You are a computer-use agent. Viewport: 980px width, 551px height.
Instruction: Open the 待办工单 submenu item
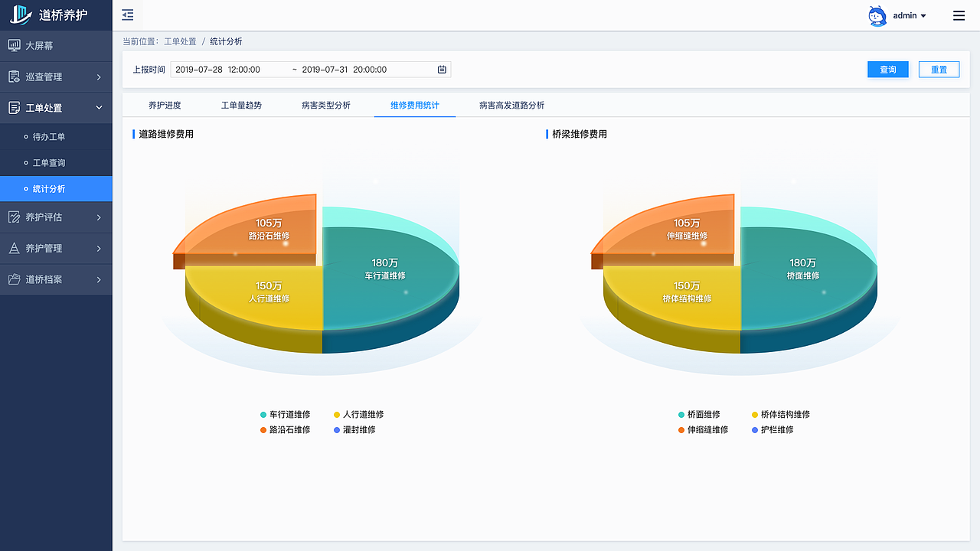[x=56, y=137]
